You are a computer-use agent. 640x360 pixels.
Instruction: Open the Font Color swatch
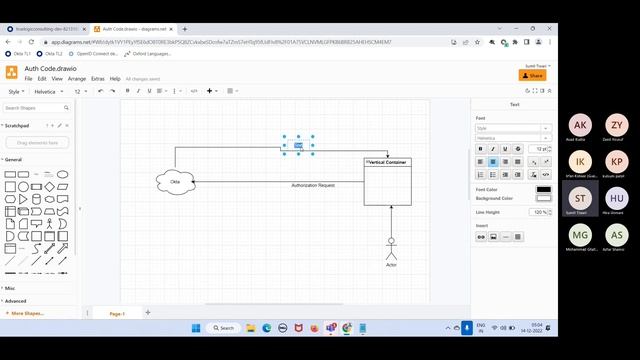point(543,189)
